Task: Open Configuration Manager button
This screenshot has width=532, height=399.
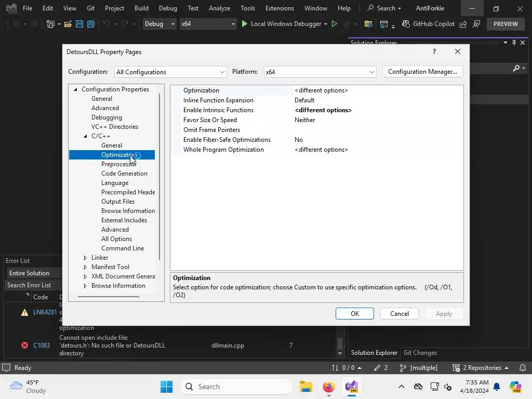Action: [x=422, y=72]
